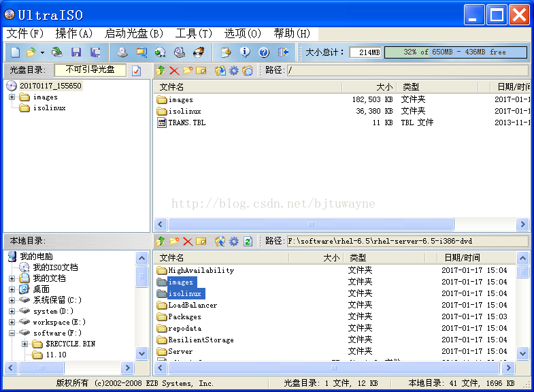The image size is (534, 392).
Task: Click the blue Help question-mark icon
Action: coord(264,52)
